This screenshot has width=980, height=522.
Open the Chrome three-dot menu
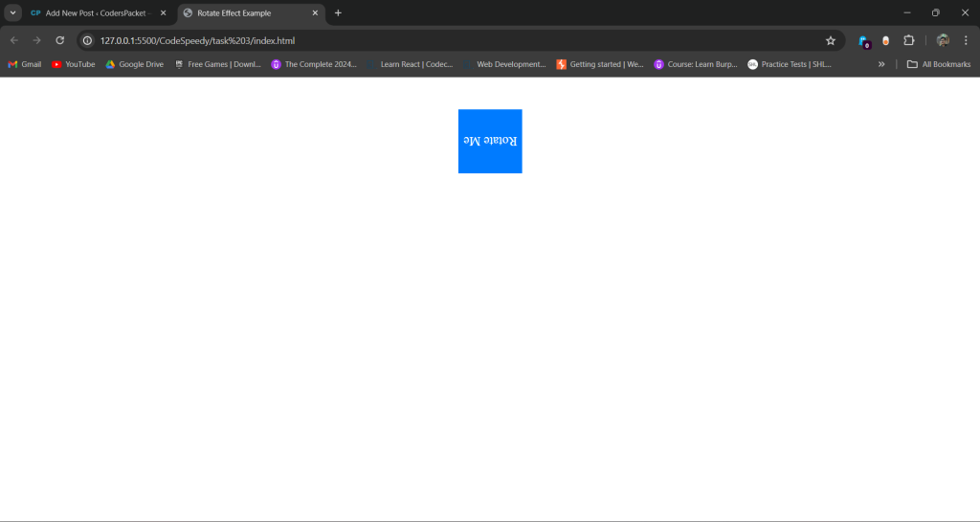(965, 40)
